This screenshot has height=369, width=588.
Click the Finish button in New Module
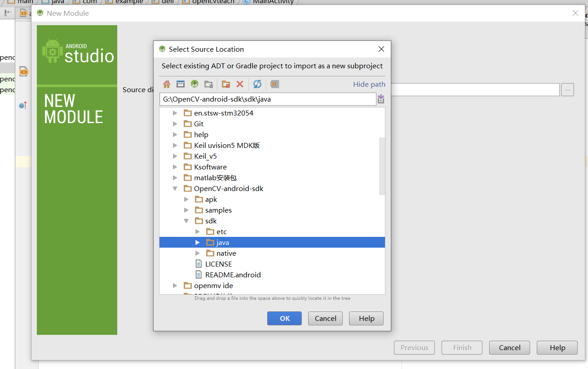pos(462,347)
